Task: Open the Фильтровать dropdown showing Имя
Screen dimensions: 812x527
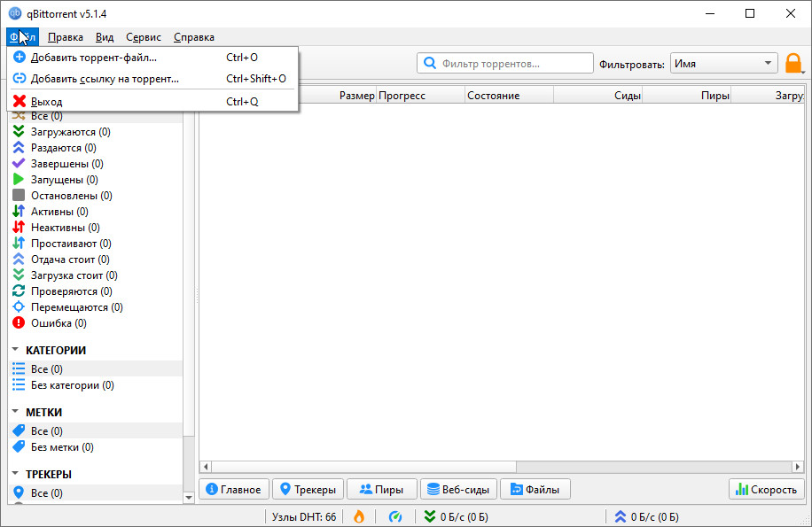Action: (x=723, y=64)
